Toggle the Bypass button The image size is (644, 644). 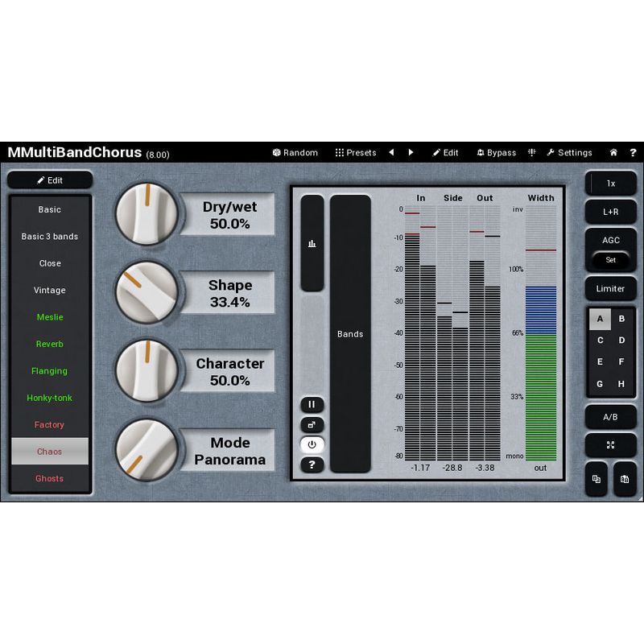[496, 153]
